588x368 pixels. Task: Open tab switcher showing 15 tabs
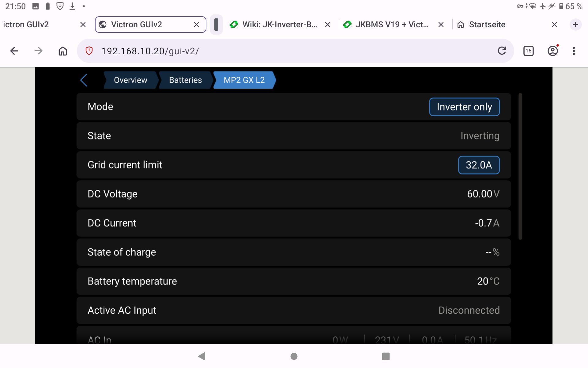pyautogui.click(x=528, y=51)
